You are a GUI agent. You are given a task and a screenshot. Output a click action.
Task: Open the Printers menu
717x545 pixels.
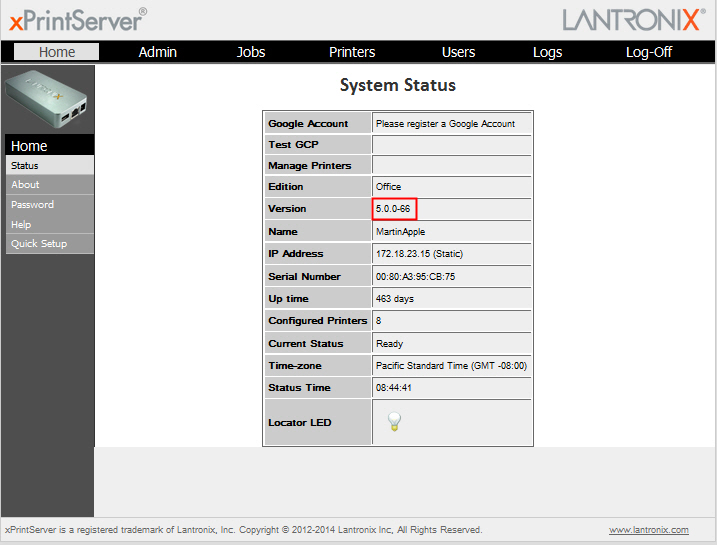(352, 52)
